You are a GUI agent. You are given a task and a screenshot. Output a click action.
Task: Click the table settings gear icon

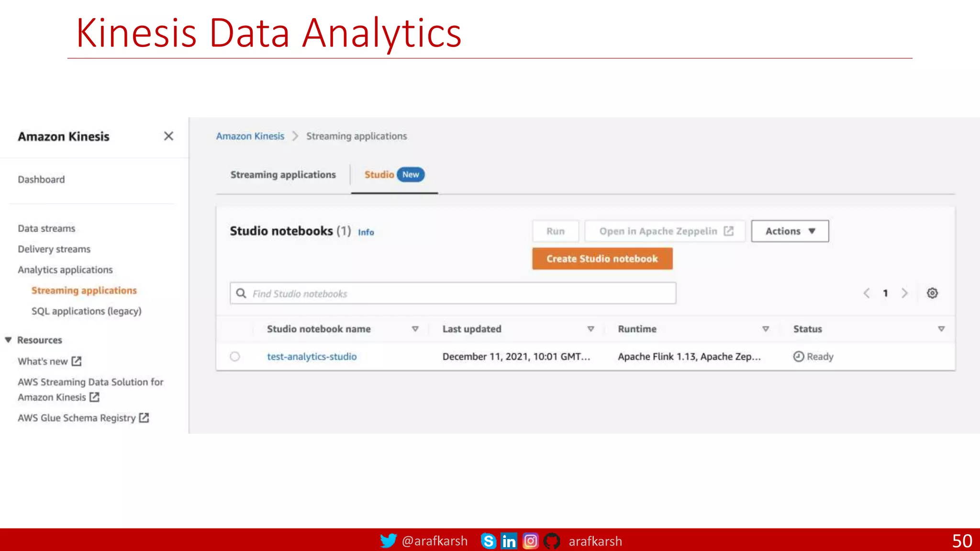[x=932, y=293]
